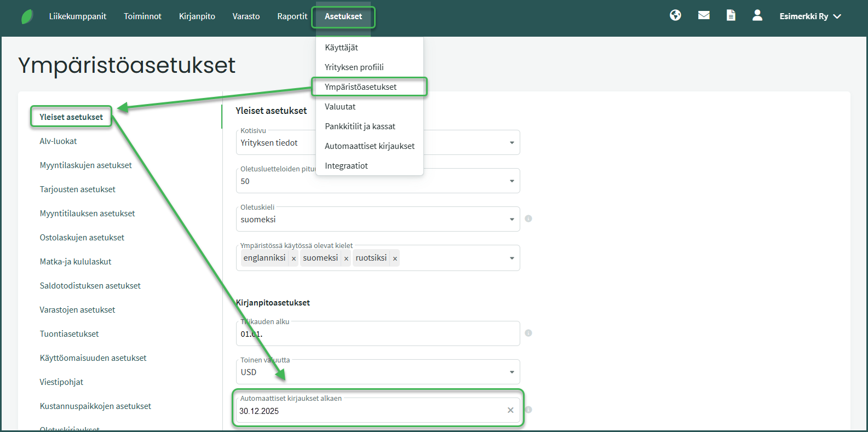Open the Kirjanpito menu
The width and height of the screenshot is (868, 432).
coord(197,16)
